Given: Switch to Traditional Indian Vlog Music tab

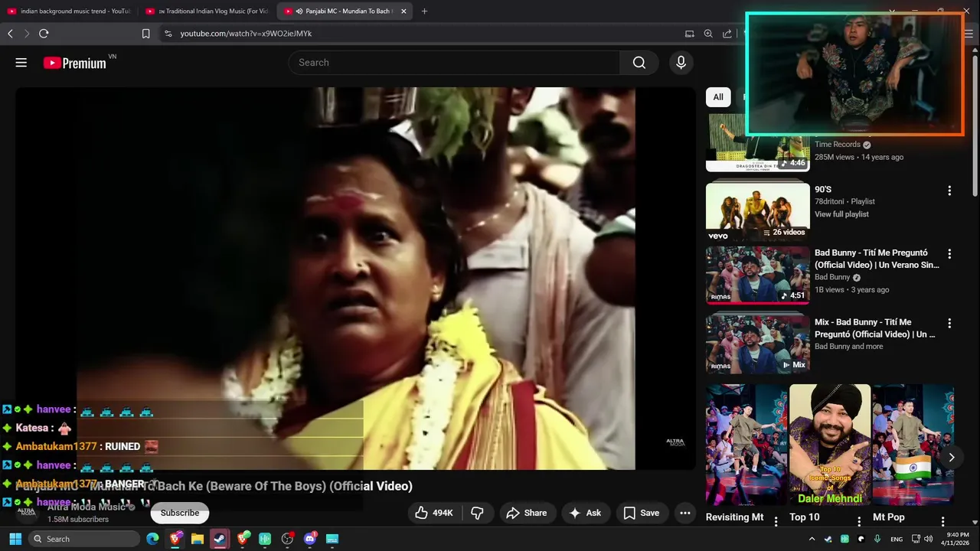Looking at the screenshot, I should click(x=207, y=11).
